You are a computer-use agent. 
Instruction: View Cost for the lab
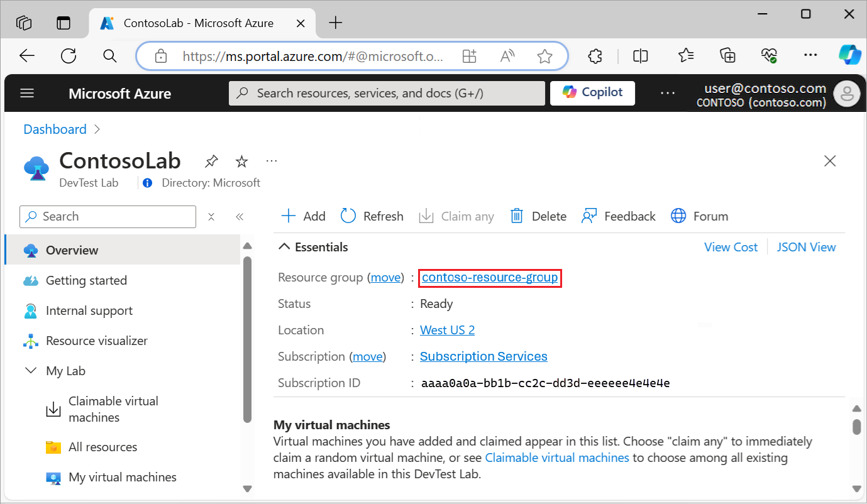click(731, 246)
